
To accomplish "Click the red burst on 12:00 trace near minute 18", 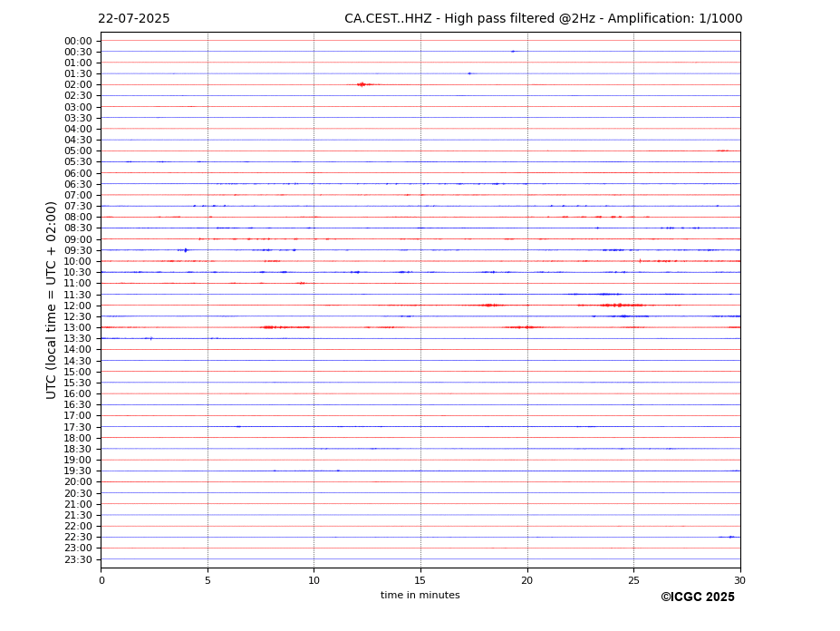I will (x=489, y=305).
